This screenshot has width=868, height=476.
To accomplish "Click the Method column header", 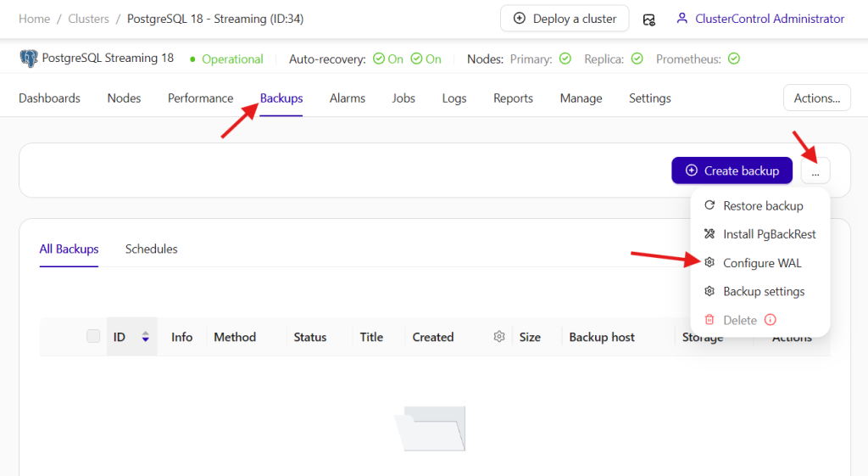I will tap(235, 337).
